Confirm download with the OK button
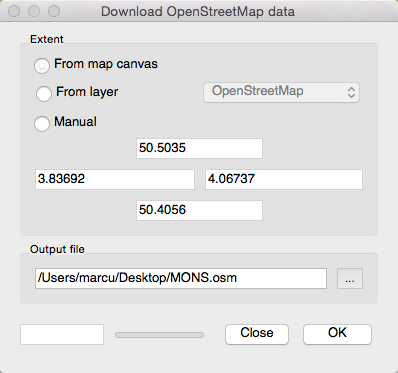 [337, 334]
